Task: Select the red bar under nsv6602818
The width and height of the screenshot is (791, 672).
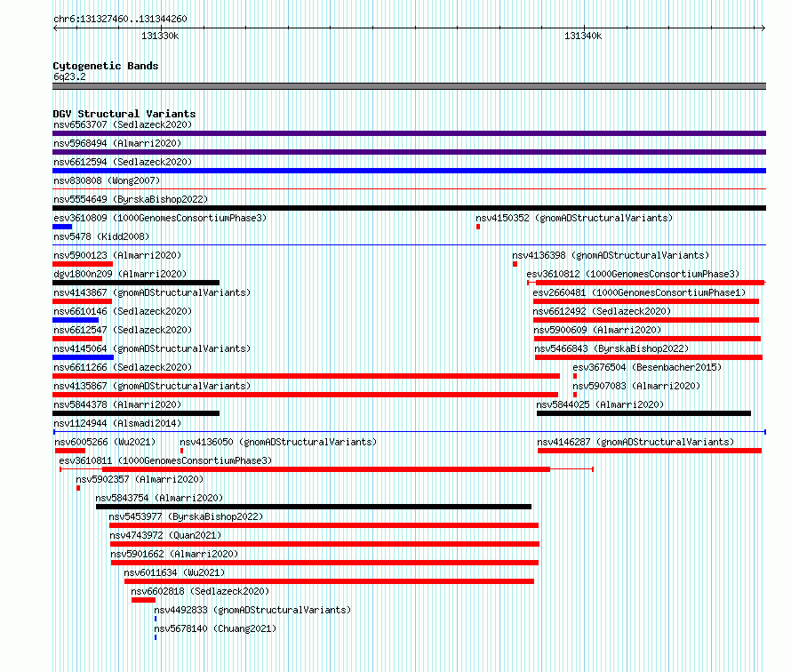Action: tap(143, 600)
